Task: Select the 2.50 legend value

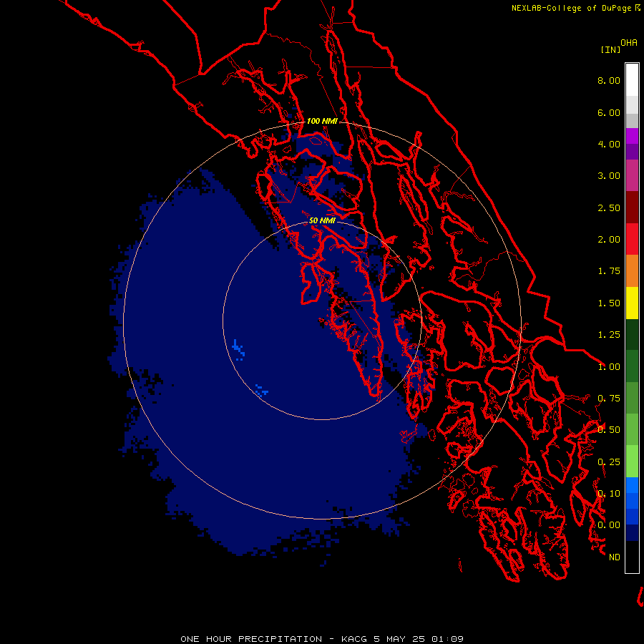Action: click(609, 208)
